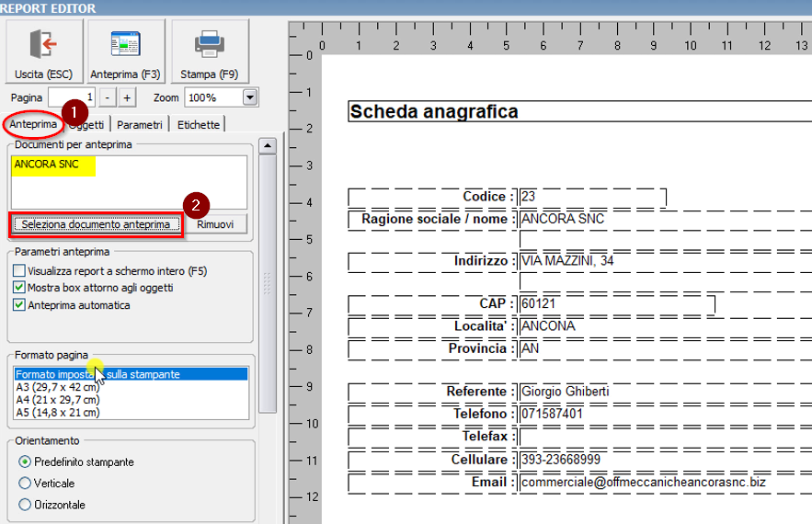Increase page number with plus button
Image resolution: width=812 pixels, height=524 pixels.
[127, 97]
